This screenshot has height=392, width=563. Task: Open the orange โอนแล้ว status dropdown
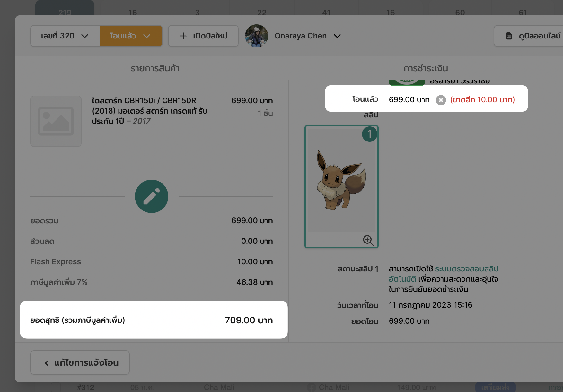point(131,36)
